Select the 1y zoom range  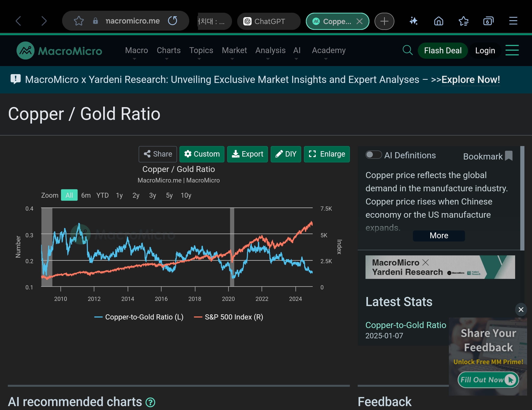tap(119, 195)
